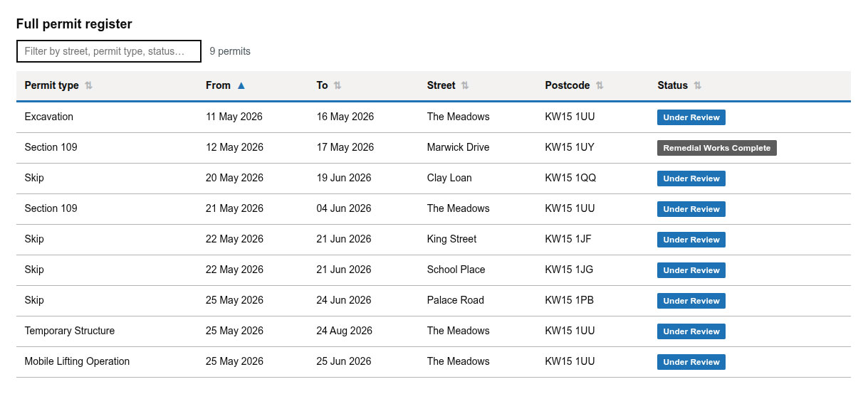Click the Full permit register heading
868x394 pixels.
pos(74,24)
